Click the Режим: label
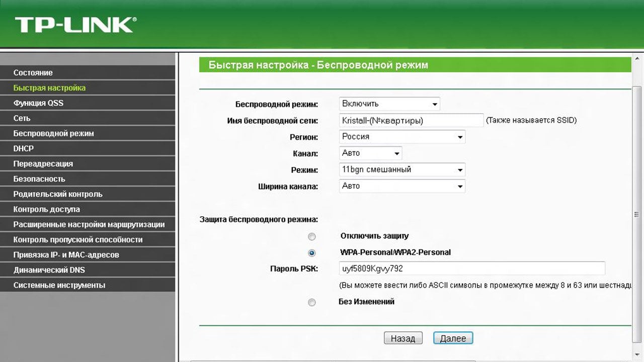644x362 pixels. pyautogui.click(x=304, y=170)
